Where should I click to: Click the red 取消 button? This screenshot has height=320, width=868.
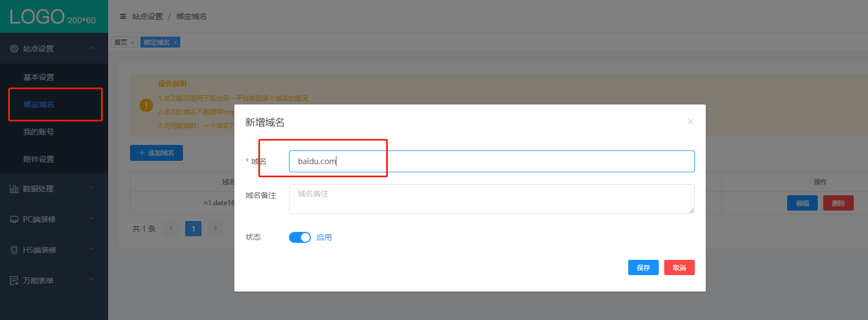679,267
